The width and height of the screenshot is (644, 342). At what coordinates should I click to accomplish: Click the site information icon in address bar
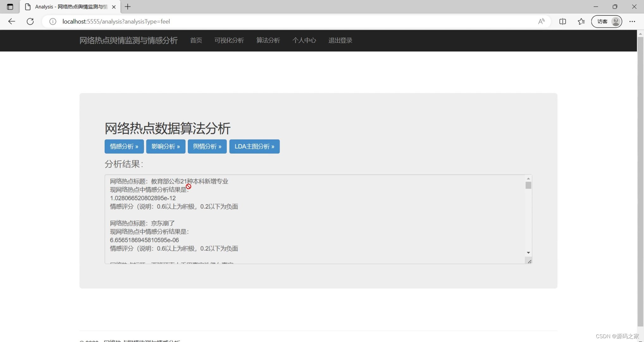click(x=53, y=22)
